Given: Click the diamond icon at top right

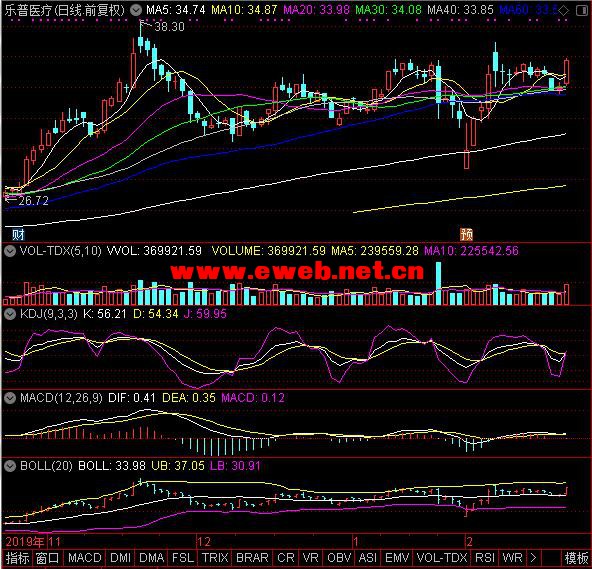Looking at the screenshot, I should (x=563, y=11).
